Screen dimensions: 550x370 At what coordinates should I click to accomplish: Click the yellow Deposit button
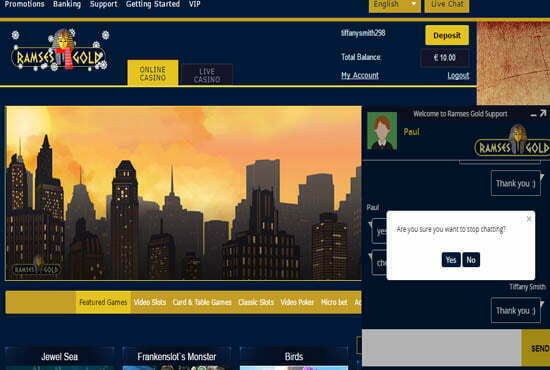pyautogui.click(x=447, y=35)
